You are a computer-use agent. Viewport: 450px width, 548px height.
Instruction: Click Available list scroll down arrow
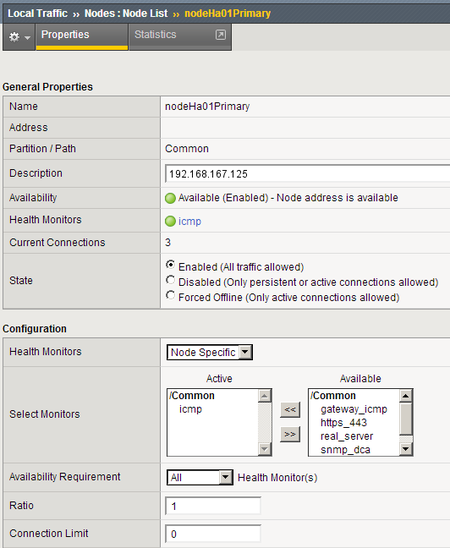tap(406, 449)
